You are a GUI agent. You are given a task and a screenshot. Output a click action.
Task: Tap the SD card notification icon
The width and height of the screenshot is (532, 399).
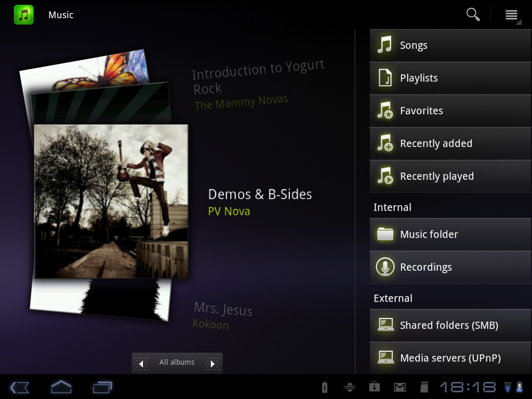424,387
